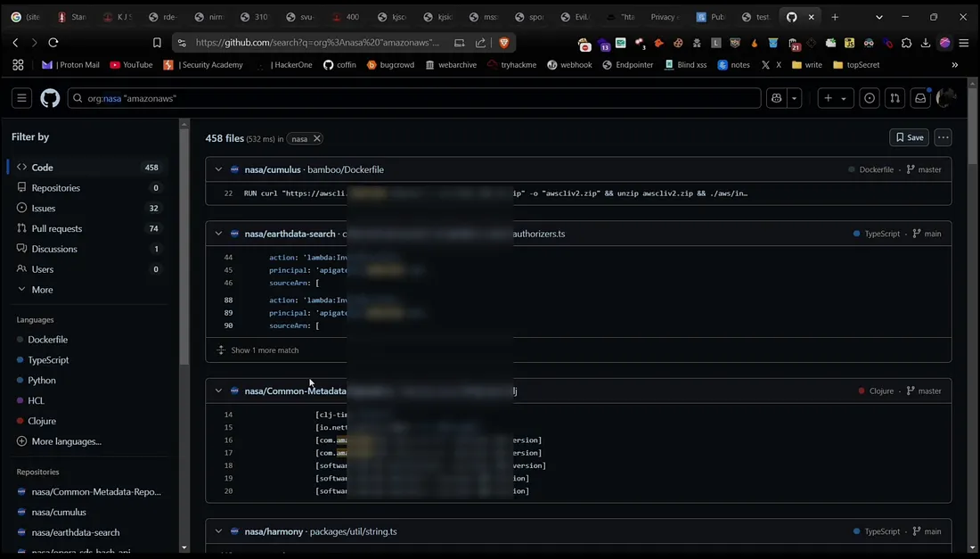
Task: Focus the GitHub search box with org:nasa query
Action: coord(413,98)
